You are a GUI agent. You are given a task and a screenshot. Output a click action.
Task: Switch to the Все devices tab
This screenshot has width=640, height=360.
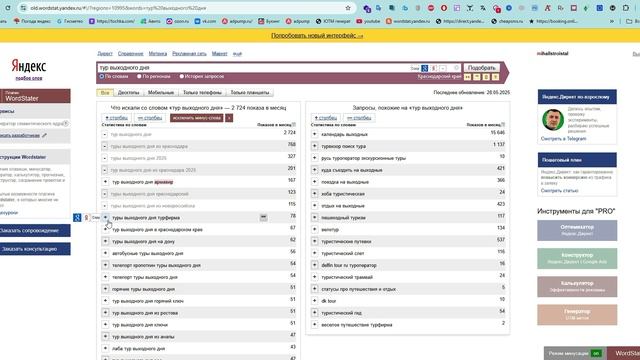[105, 93]
